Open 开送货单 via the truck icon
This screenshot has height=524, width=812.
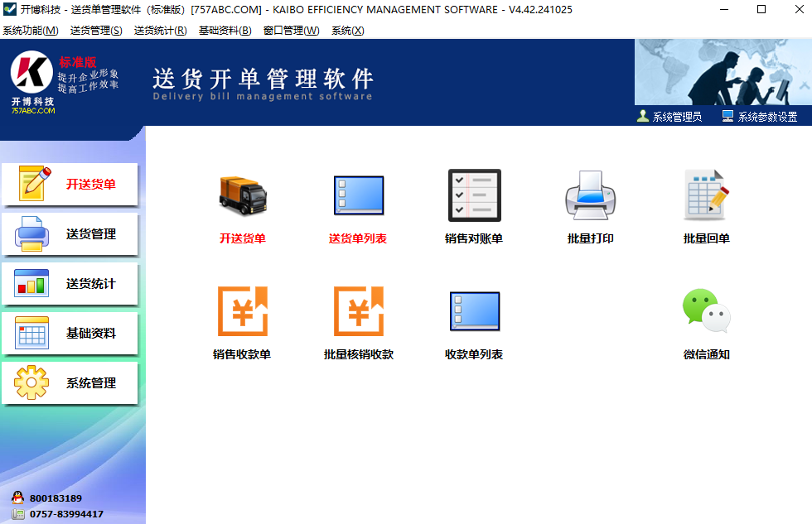tap(242, 195)
